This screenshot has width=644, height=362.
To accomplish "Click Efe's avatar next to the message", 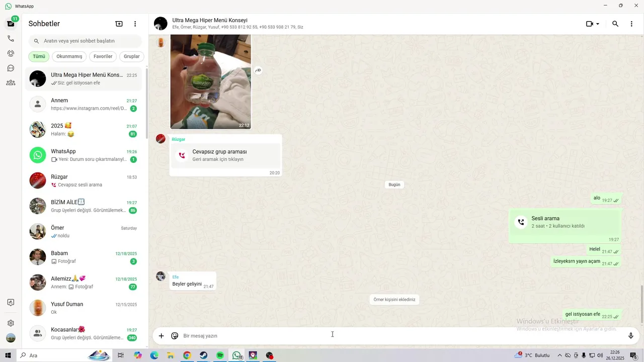I will (x=160, y=276).
